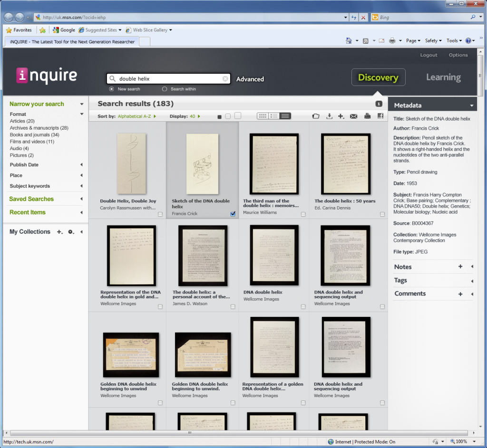Open the Display 40 dropdown

195,116
